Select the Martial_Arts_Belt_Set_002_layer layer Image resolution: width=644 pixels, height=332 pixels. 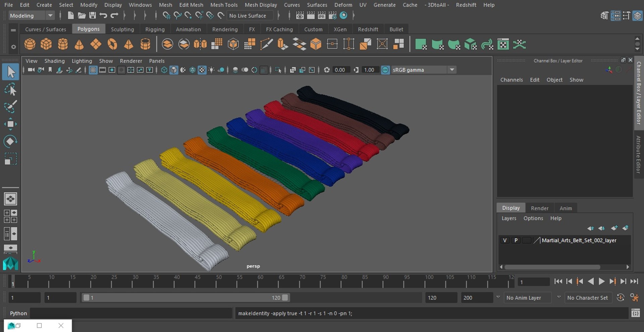coord(579,240)
